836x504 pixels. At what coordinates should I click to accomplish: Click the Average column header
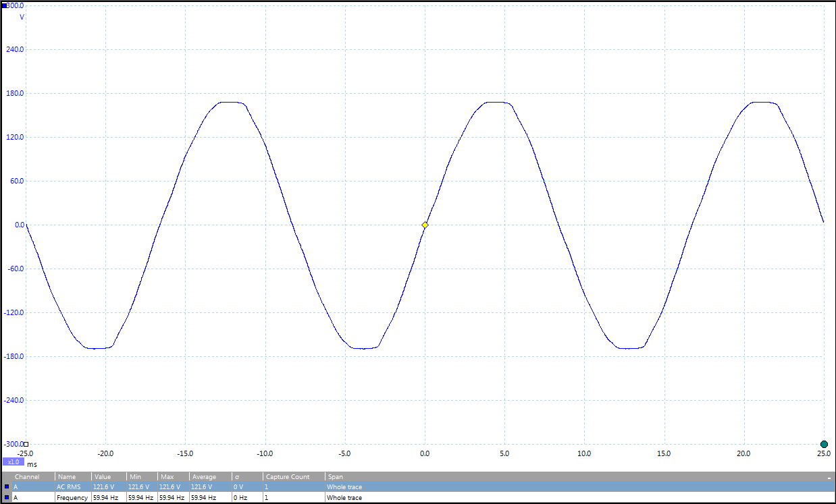204,477
